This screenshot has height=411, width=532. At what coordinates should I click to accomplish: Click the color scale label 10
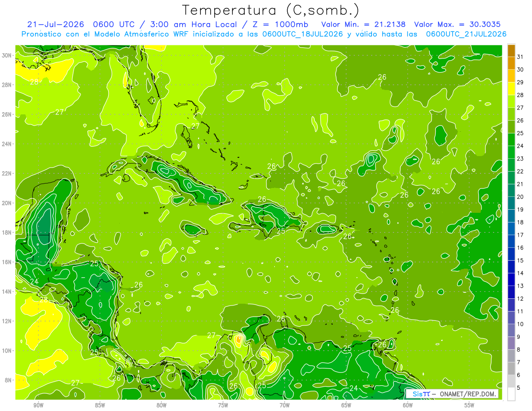pos(520,324)
